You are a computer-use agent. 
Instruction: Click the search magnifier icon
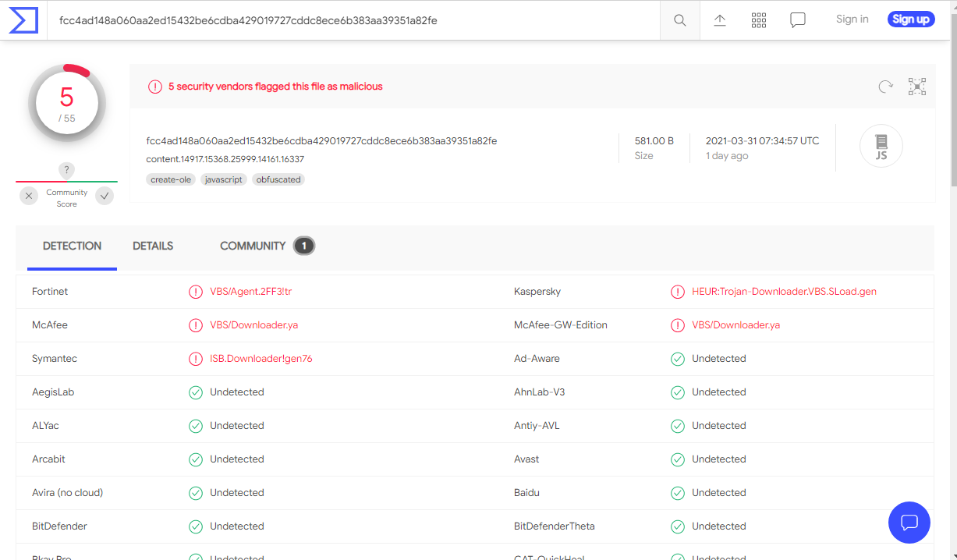click(680, 20)
